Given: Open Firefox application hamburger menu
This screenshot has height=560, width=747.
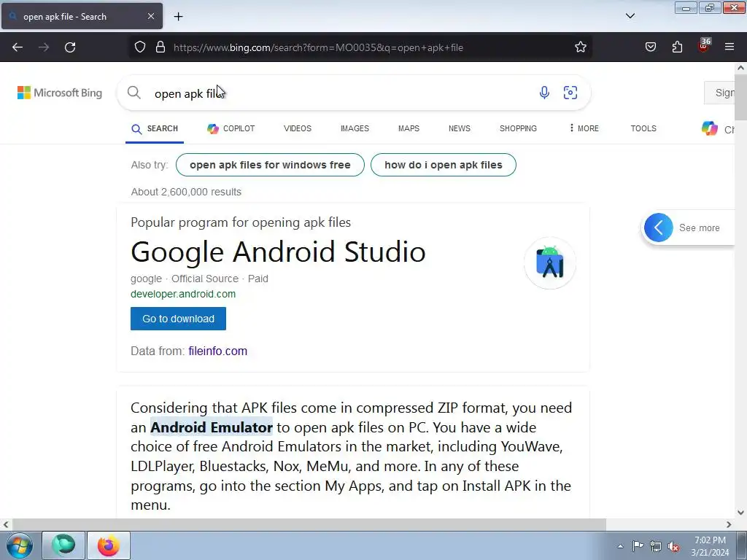Looking at the screenshot, I should [x=729, y=47].
